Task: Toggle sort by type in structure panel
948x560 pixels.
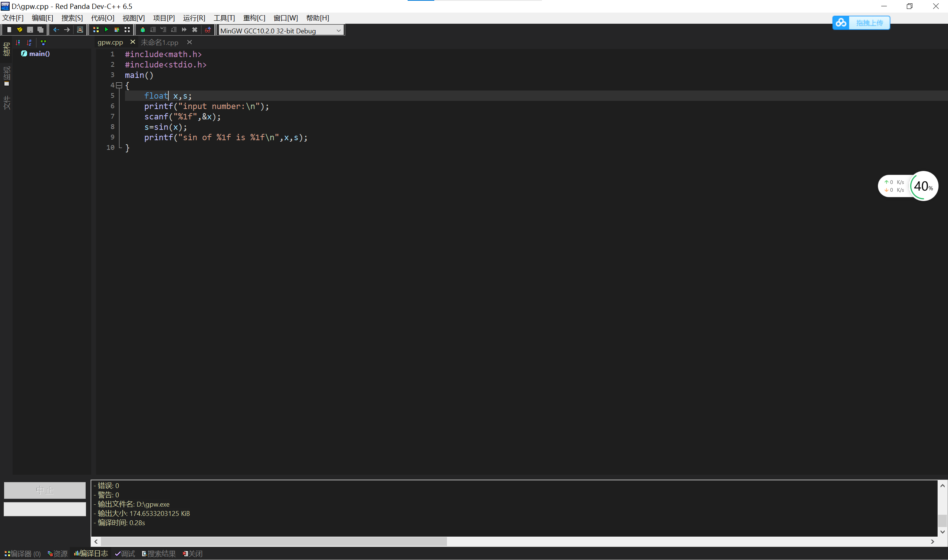Action: click(18, 43)
